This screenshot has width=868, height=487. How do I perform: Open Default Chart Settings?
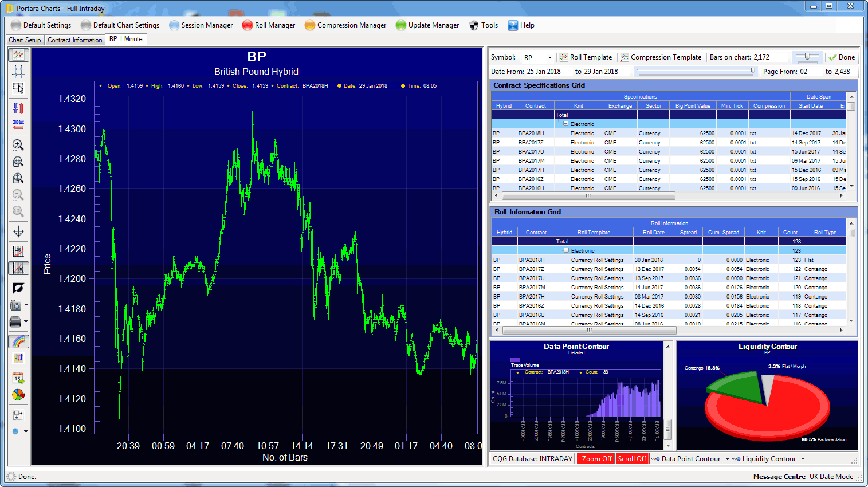(x=120, y=25)
